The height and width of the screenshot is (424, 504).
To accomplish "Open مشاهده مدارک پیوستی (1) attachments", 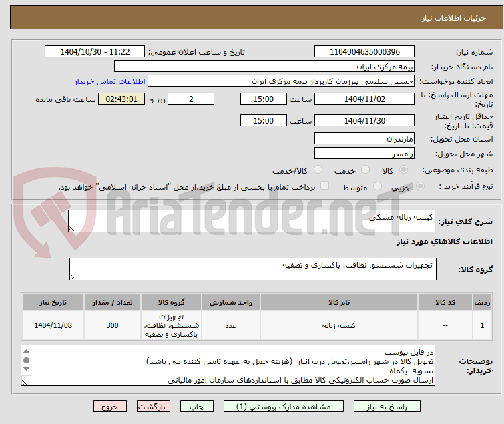I will click(x=284, y=407).
